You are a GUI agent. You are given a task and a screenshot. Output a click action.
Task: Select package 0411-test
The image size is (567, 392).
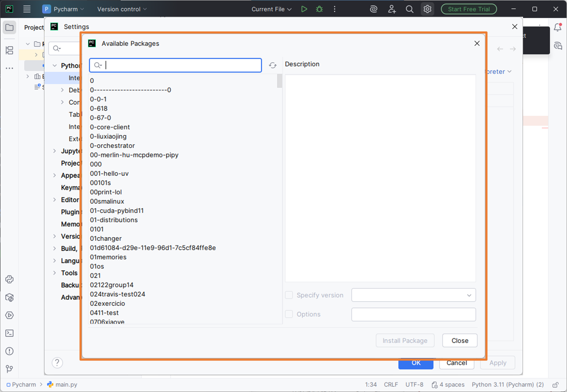tap(104, 313)
